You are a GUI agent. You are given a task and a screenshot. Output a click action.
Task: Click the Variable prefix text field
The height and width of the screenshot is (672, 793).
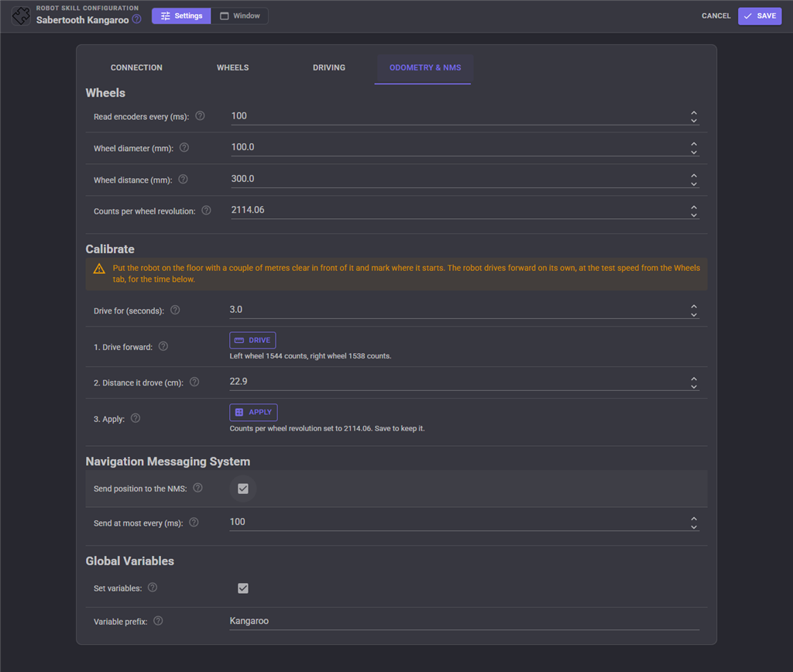coord(465,621)
